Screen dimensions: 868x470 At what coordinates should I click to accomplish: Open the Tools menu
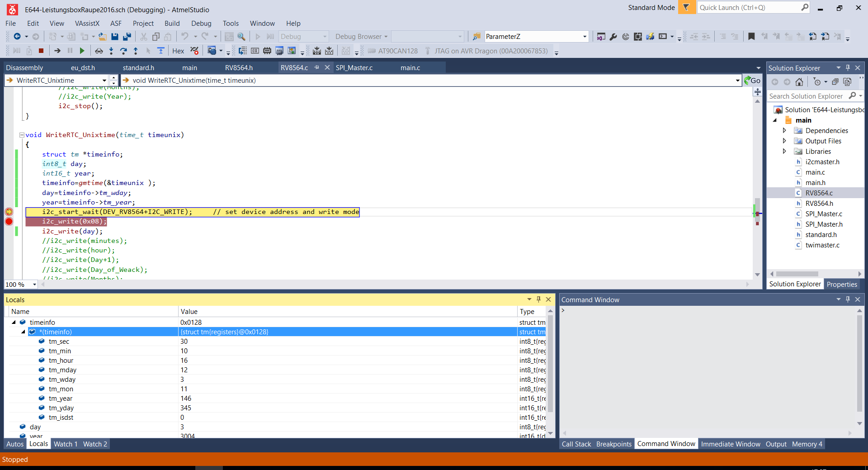click(231, 24)
